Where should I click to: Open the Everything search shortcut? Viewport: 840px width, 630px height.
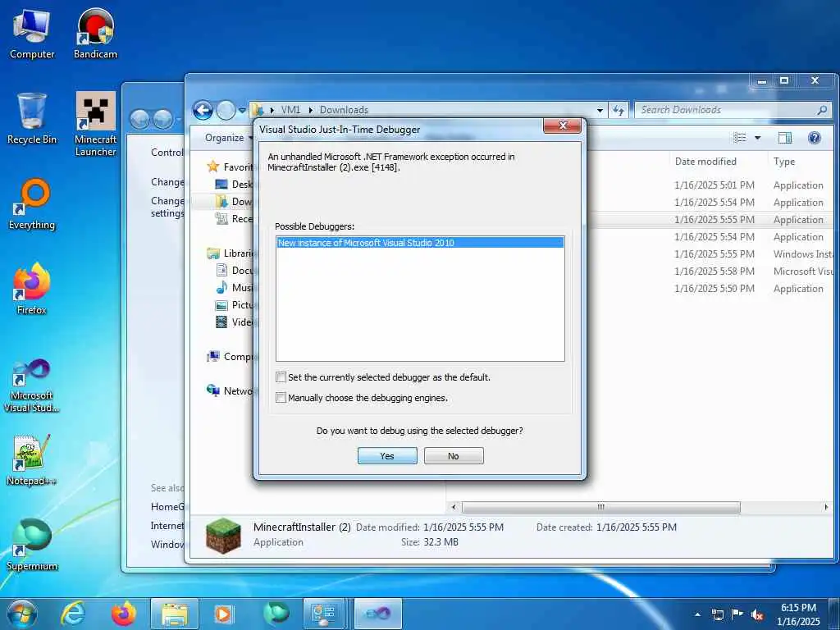click(32, 204)
